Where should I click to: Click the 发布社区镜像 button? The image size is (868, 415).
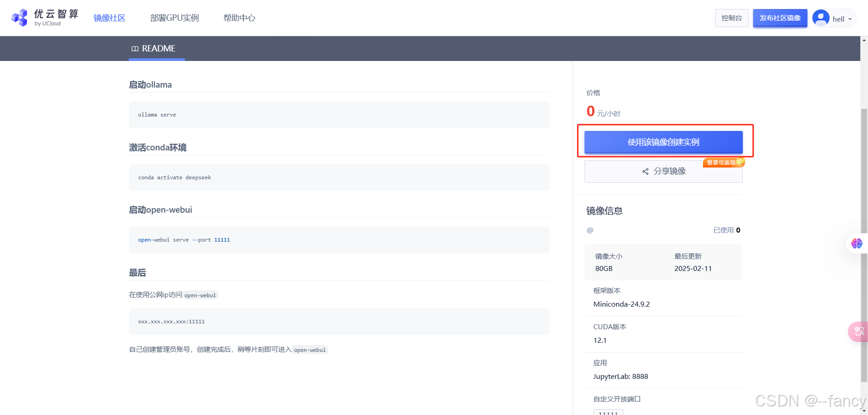pos(780,18)
